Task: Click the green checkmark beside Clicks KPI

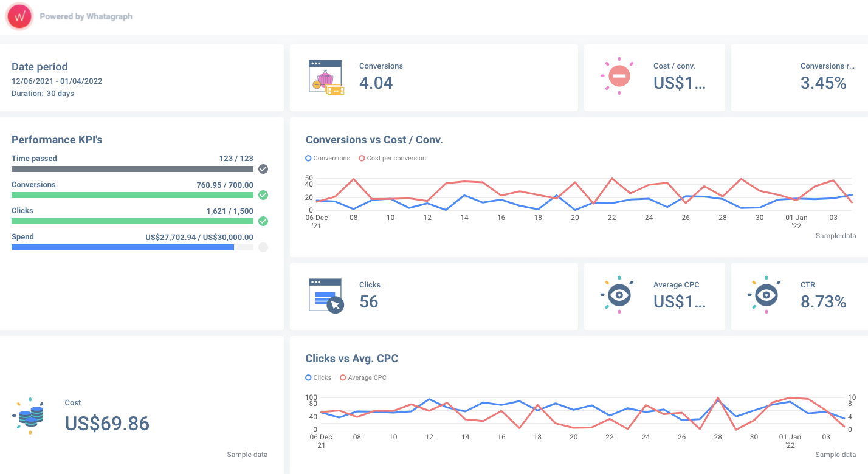Action: click(263, 221)
